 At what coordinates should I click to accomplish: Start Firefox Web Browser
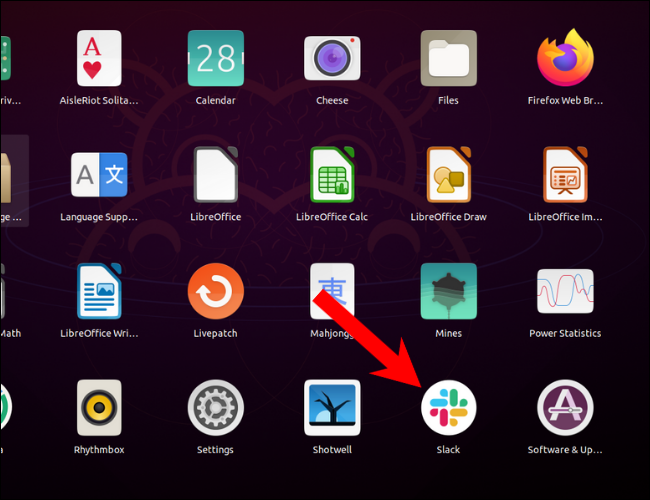565,58
